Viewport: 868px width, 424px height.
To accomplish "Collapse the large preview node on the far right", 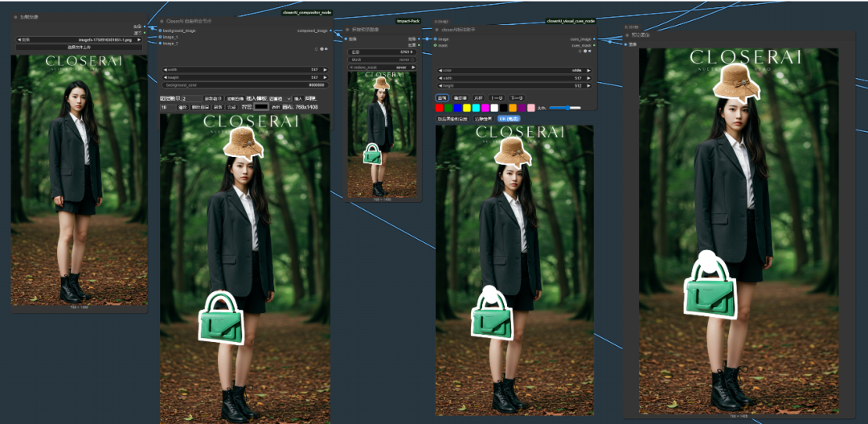I will click(627, 35).
